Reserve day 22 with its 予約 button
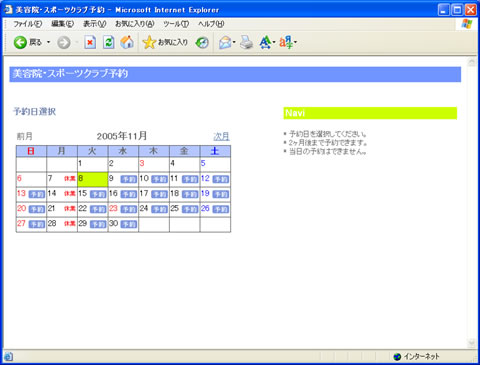 [x=98, y=209]
